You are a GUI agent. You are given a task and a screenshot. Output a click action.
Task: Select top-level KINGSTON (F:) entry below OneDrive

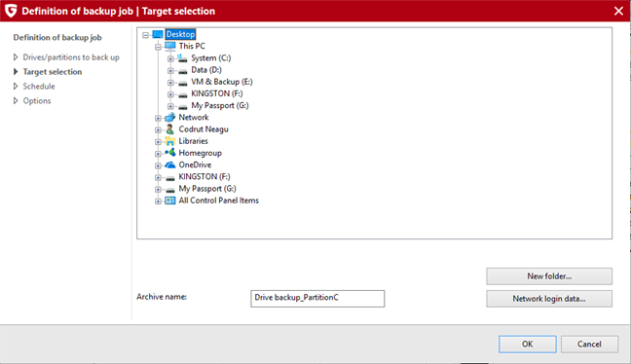(x=204, y=176)
